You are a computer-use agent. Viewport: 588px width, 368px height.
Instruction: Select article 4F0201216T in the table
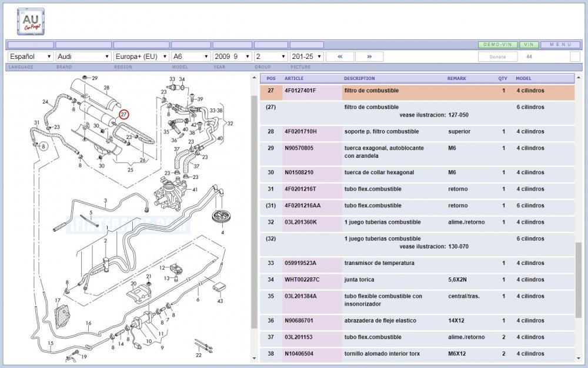tap(300, 189)
